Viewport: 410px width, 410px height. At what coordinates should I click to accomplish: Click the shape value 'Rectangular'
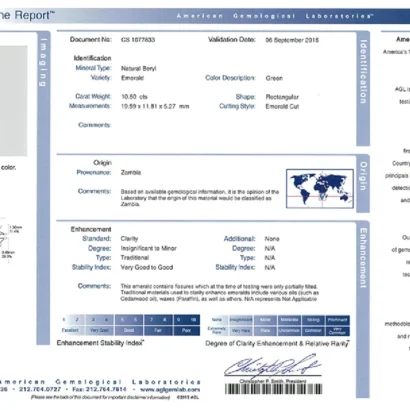coord(282,97)
